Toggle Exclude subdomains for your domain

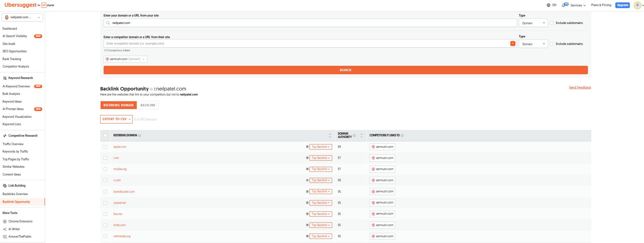[x=552, y=23]
